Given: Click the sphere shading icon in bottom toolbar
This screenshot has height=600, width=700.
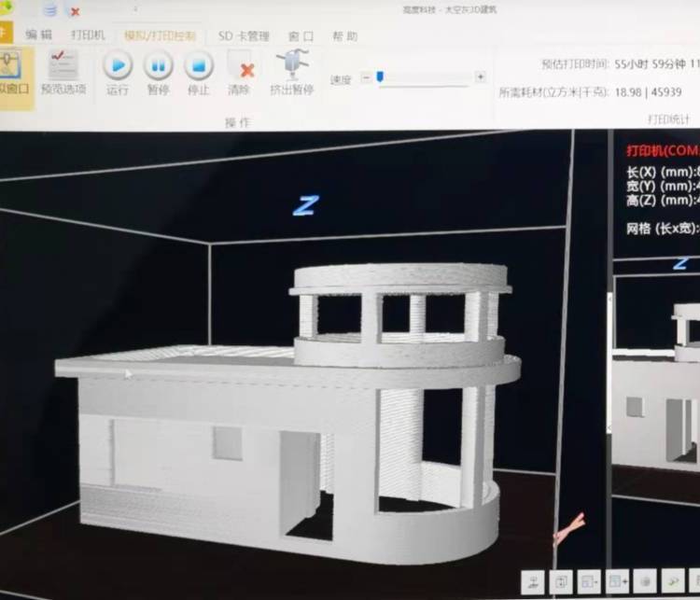Looking at the screenshot, I should point(645,581).
